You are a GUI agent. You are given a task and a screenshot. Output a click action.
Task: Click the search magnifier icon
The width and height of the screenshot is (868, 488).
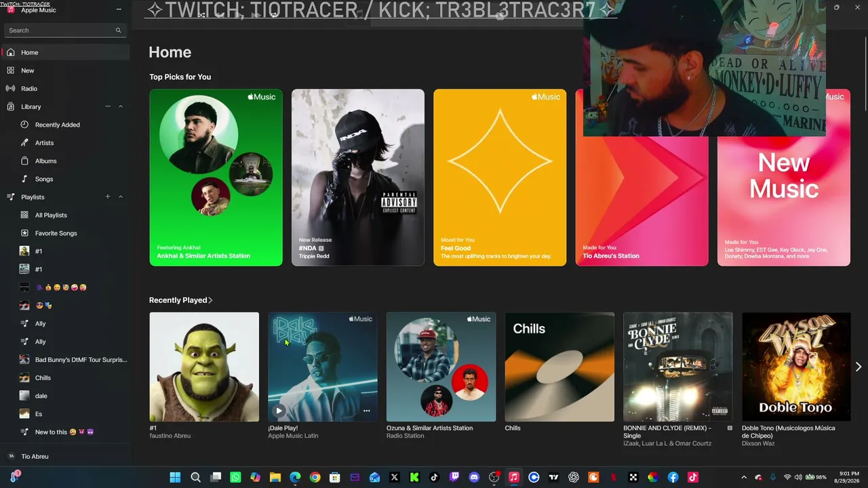click(x=118, y=30)
